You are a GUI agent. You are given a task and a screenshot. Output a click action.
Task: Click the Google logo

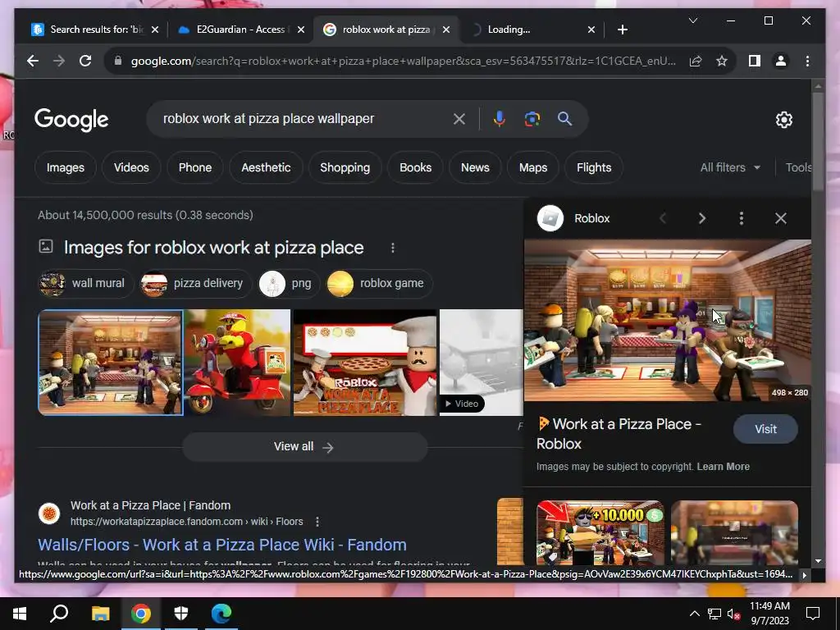(71, 120)
